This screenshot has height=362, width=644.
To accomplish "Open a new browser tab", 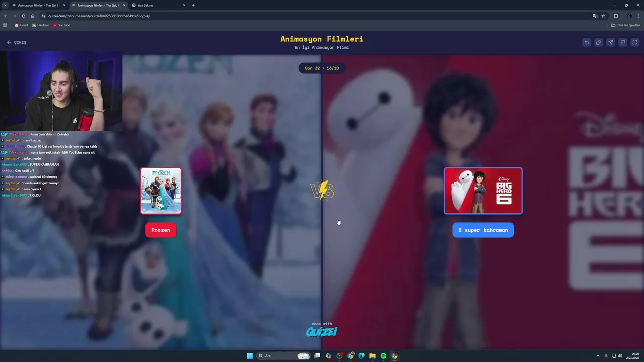I will 193,5.
